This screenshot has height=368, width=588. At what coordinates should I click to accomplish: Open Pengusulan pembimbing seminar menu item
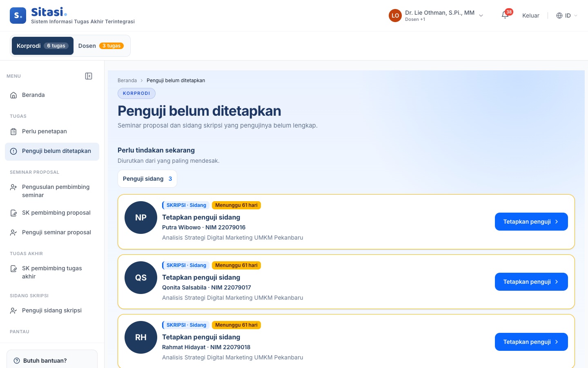tap(52, 191)
